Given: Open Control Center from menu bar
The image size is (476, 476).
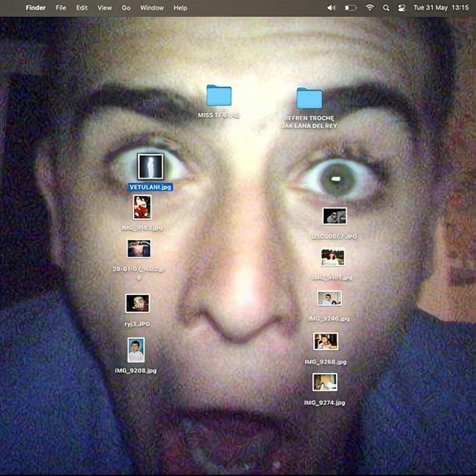Looking at the screenshot, I should 402,8.
